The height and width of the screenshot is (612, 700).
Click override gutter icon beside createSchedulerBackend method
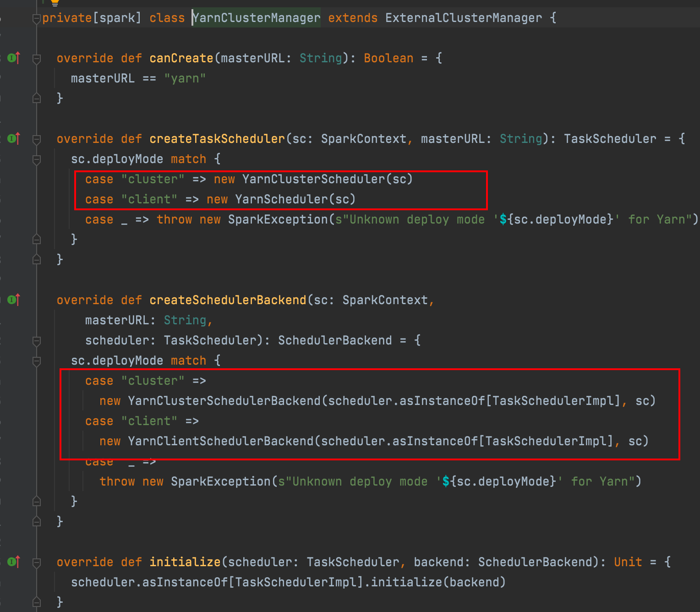coord(13,300)
